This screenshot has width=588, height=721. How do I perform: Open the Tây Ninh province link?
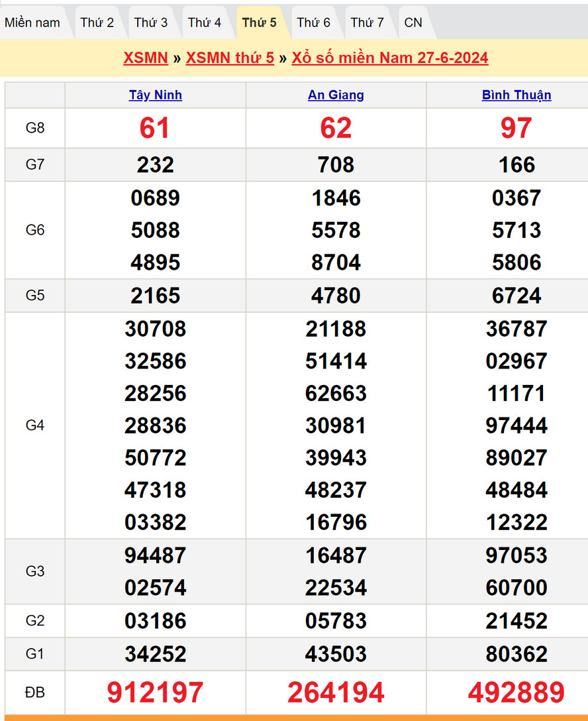coord(156,95)
